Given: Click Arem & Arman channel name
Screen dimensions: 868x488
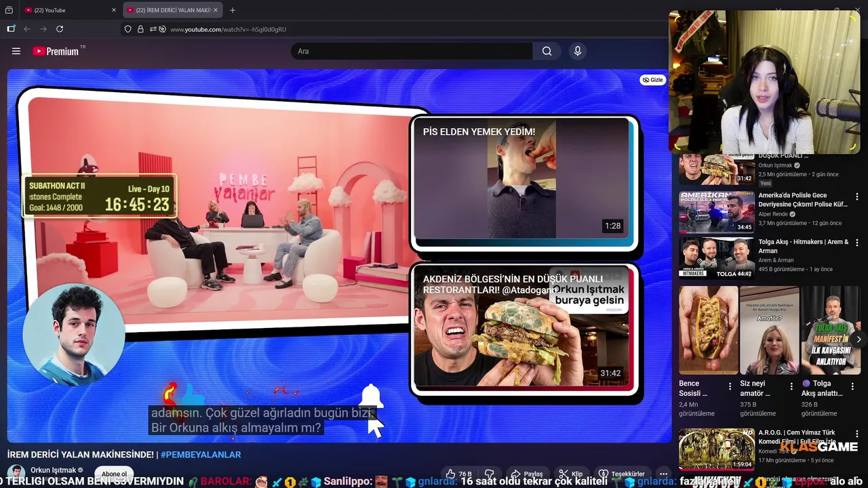Looking at the screenshot, I should [x=776, y=260].
